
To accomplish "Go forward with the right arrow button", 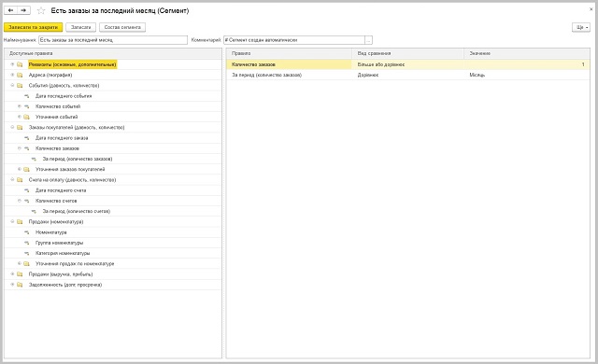I will [23, 10].
